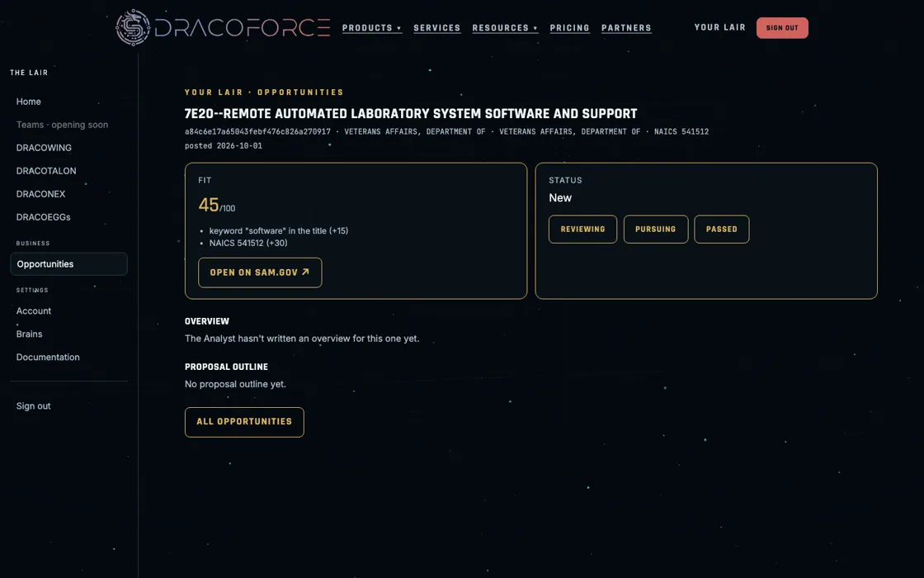The image size is (924, 578).
Task: Set status to Reviewing
Action: pyautogui.click(x=582, y=229)
